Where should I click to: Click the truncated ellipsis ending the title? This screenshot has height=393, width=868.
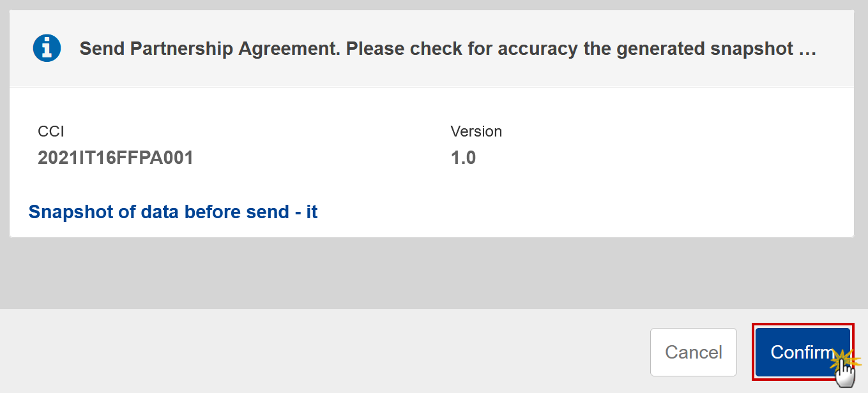808,50
